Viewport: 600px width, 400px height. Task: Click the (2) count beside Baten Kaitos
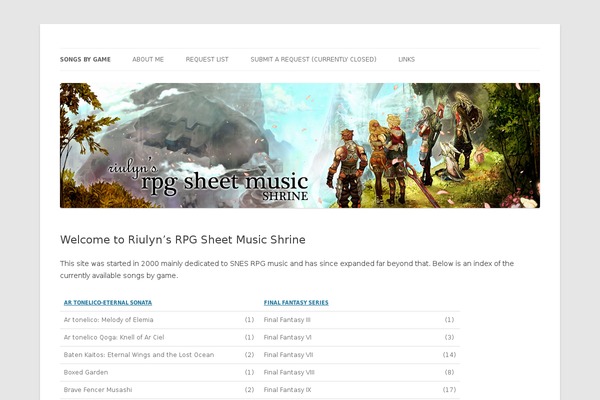(249, 355)
